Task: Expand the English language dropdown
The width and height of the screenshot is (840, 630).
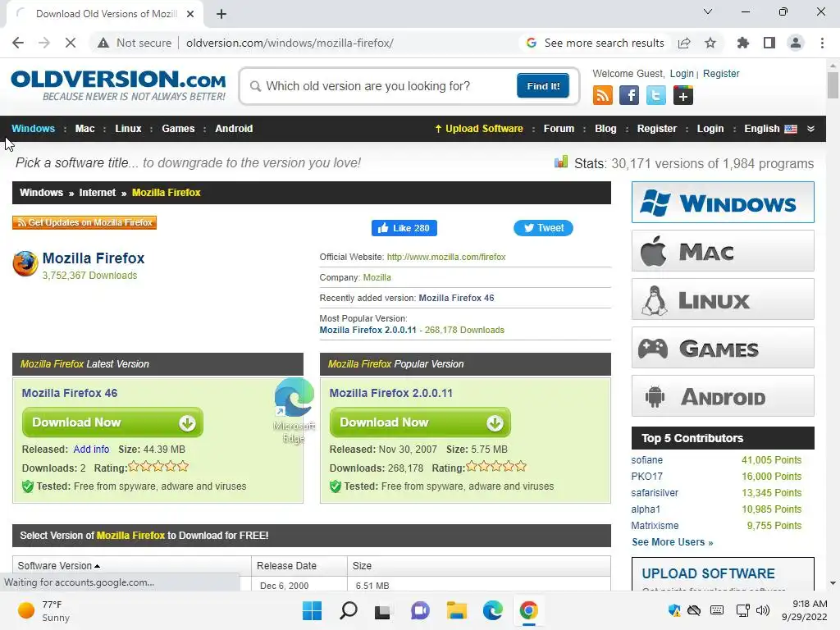Action: (x=770, y=129)
